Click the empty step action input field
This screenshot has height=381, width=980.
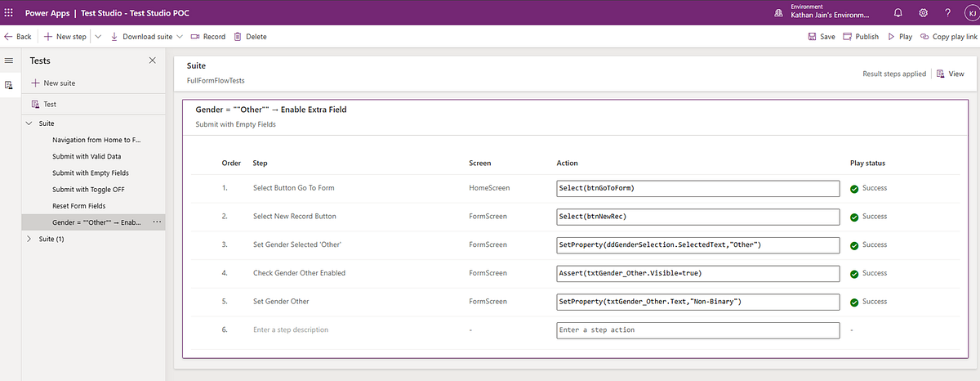tap(698, 329)
